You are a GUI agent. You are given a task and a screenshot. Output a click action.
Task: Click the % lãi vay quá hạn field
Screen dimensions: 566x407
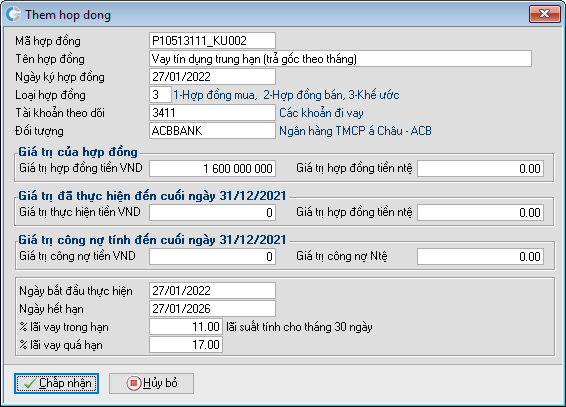pyautogui.click(x=186, y=345)
